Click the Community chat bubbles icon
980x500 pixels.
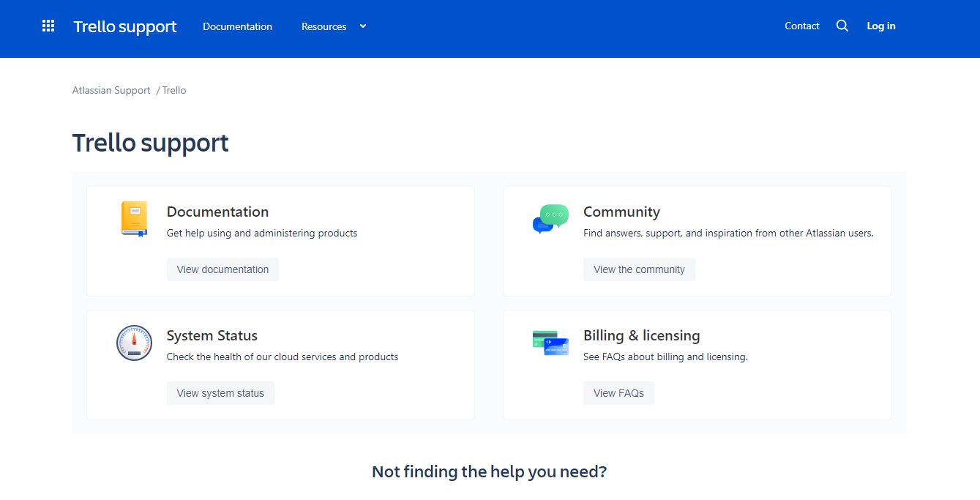coord(550,219)
